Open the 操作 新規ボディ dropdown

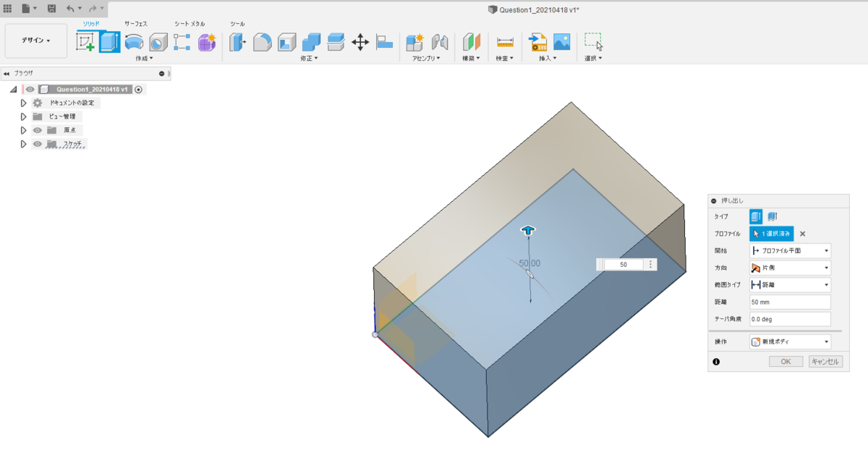click(790, 341)
